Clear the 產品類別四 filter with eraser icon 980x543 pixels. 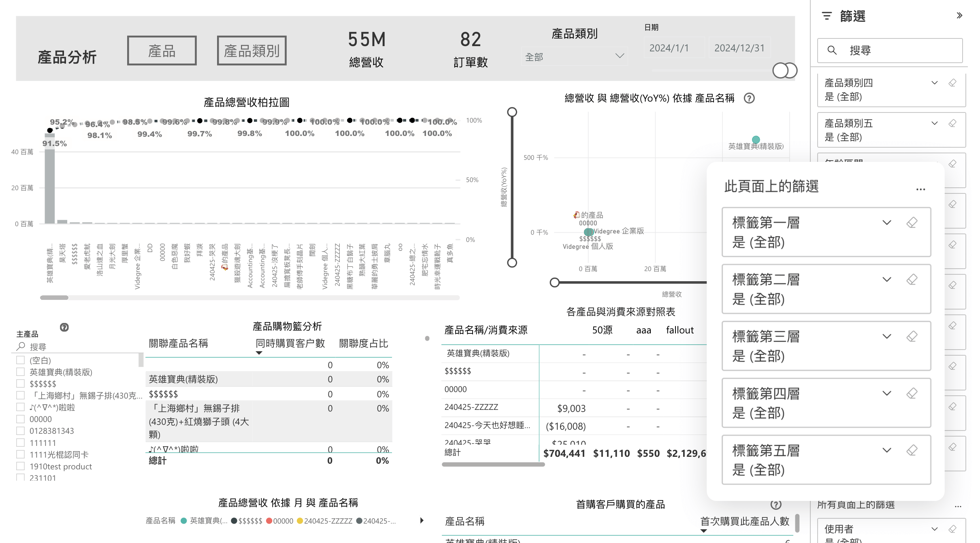952,83
